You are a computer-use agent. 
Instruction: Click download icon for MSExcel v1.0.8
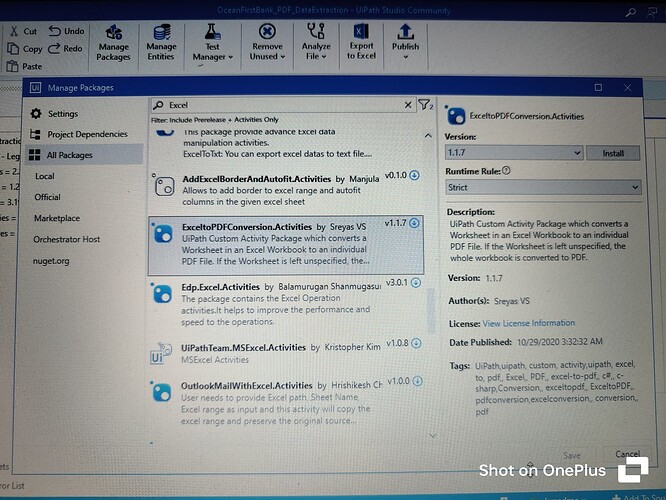[x=417, y=343]
